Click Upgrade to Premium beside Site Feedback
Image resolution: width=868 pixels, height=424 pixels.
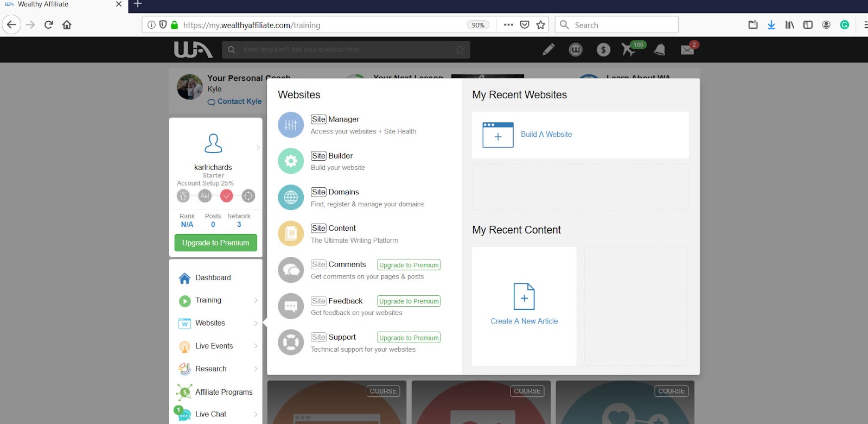pyautogui.click(x=409, y=301)
